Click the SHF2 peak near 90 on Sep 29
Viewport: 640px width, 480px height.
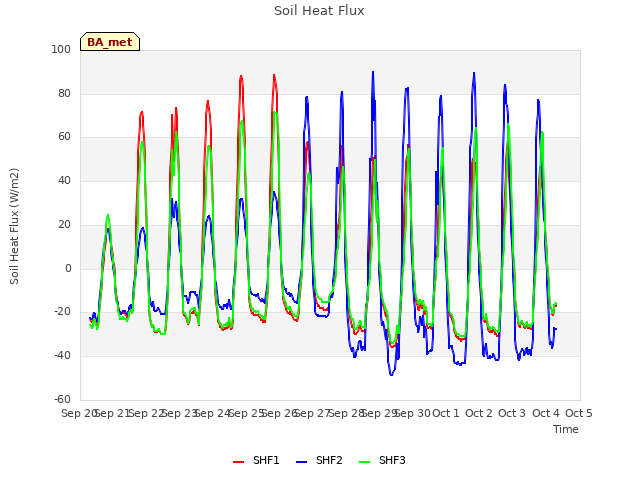373,72
